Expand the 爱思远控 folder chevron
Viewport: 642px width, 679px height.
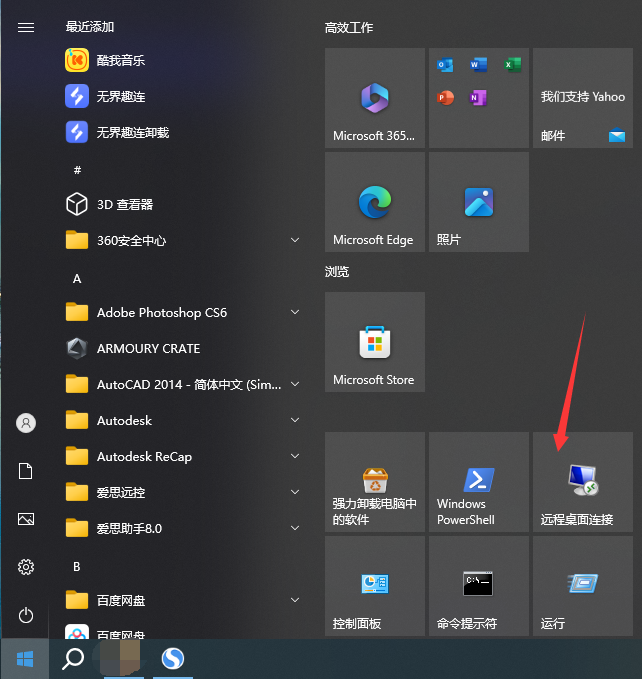coord(295,492)
